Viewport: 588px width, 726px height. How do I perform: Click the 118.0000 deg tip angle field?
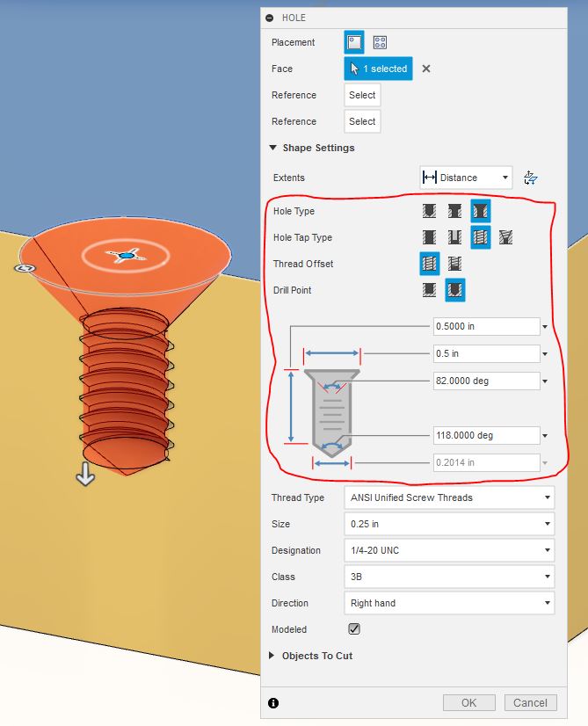[487, 436]
